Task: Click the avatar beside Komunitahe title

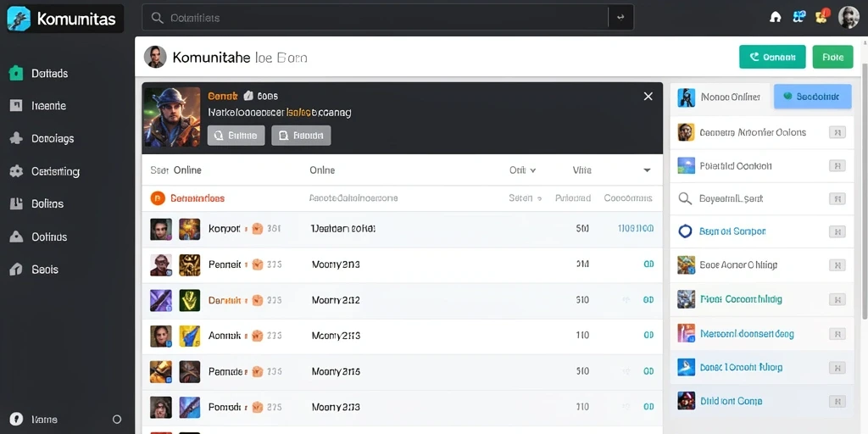Action: coord(155,57)
